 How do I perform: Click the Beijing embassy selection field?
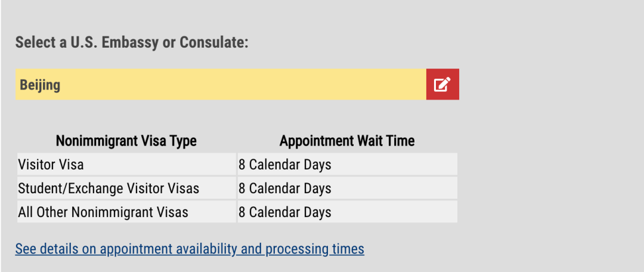click(221, 84)
